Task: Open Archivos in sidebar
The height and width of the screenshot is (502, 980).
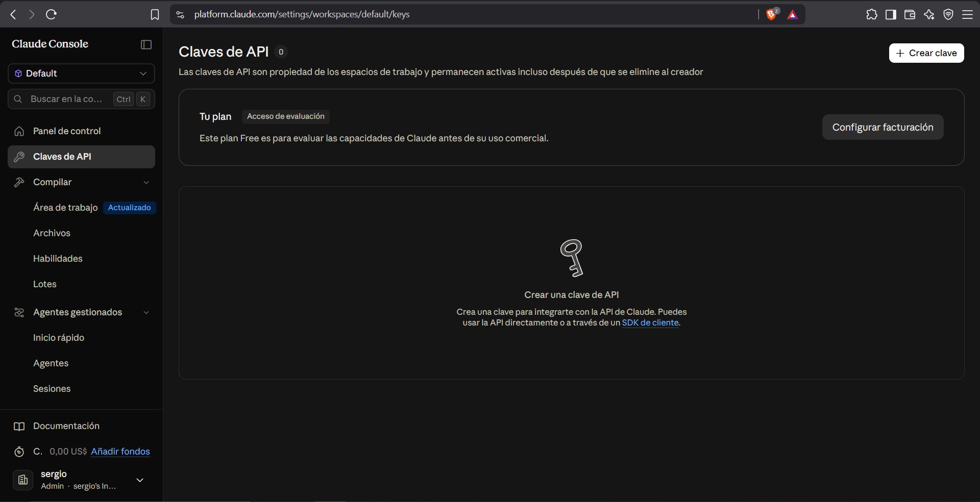Action: pyautogui.click(x=52, y=233)
